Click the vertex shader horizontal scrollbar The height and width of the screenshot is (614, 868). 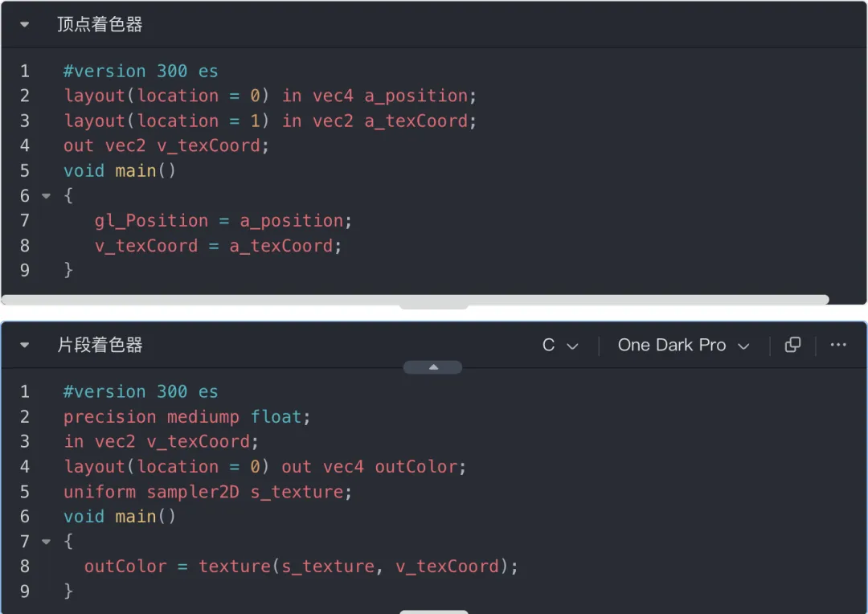[x=415, y=300]
